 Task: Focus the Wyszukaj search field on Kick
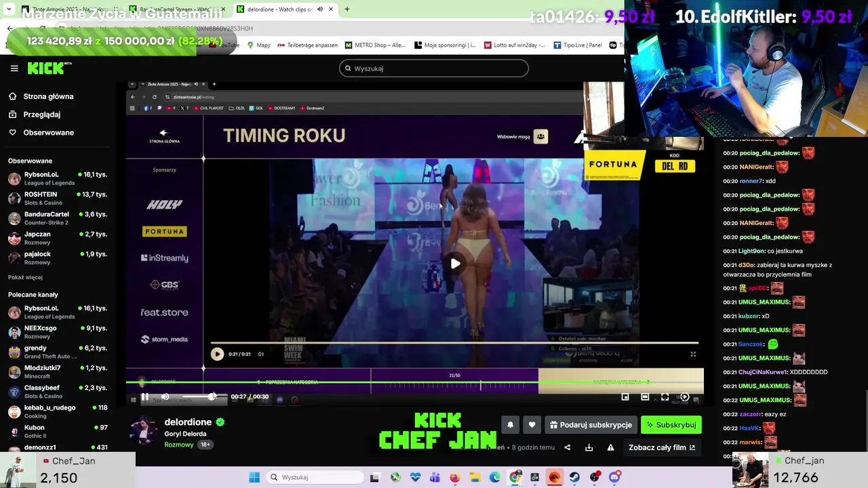(434, 68)
